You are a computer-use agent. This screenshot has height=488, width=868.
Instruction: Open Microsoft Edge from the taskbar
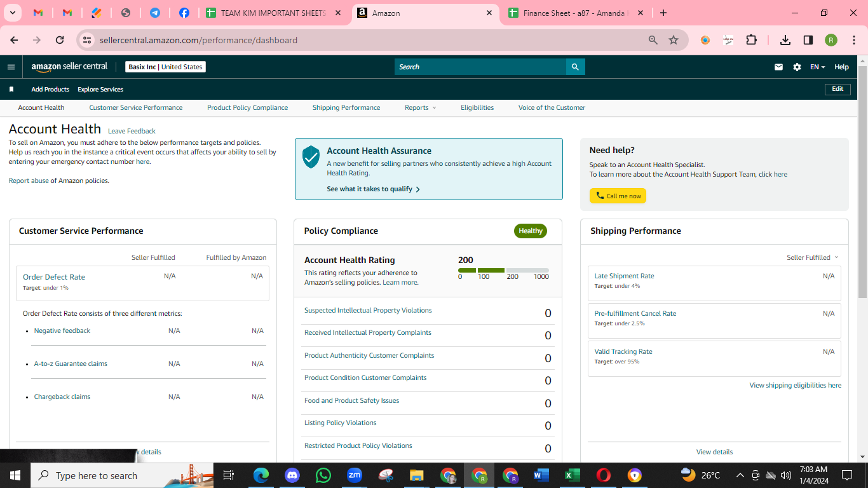[261, 475]
